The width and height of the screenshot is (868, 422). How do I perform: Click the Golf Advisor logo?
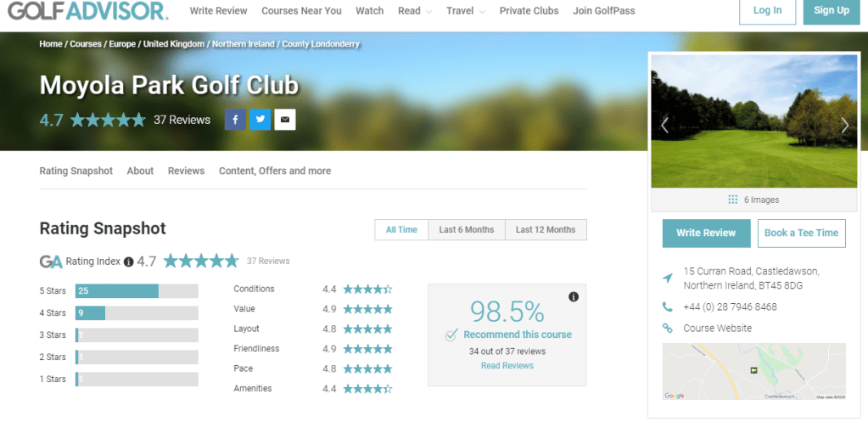click(88, 10)
